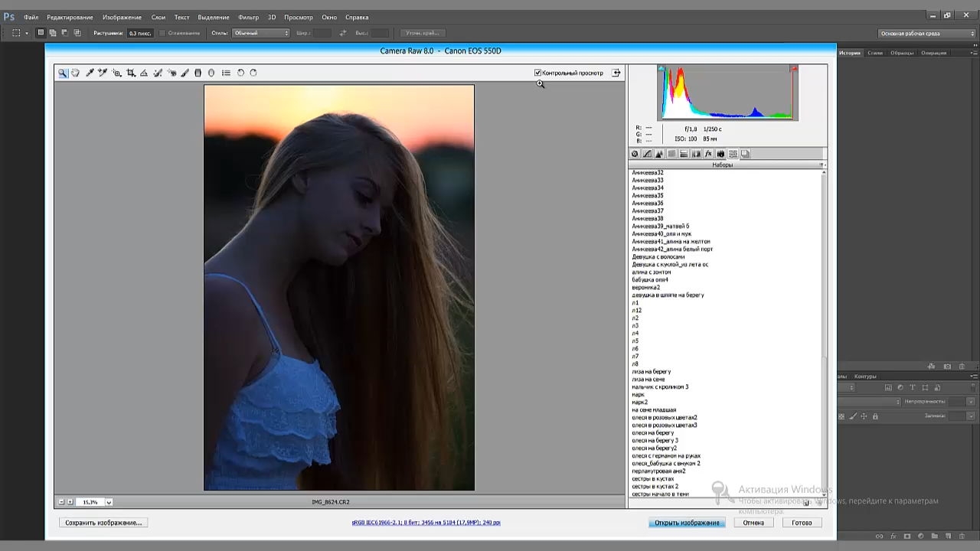Rotate image 90° counterclockwise
980x551 pixels.
coord(240,73)
